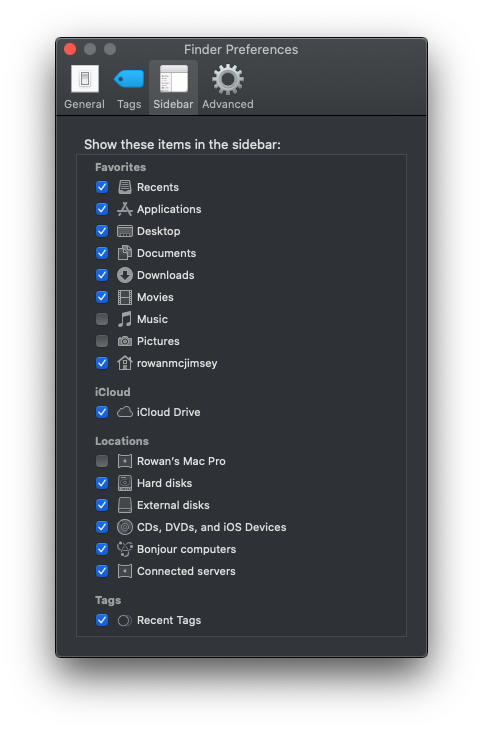
Task: Click the Movies filmstrip icon
Action: pos(124,297)
